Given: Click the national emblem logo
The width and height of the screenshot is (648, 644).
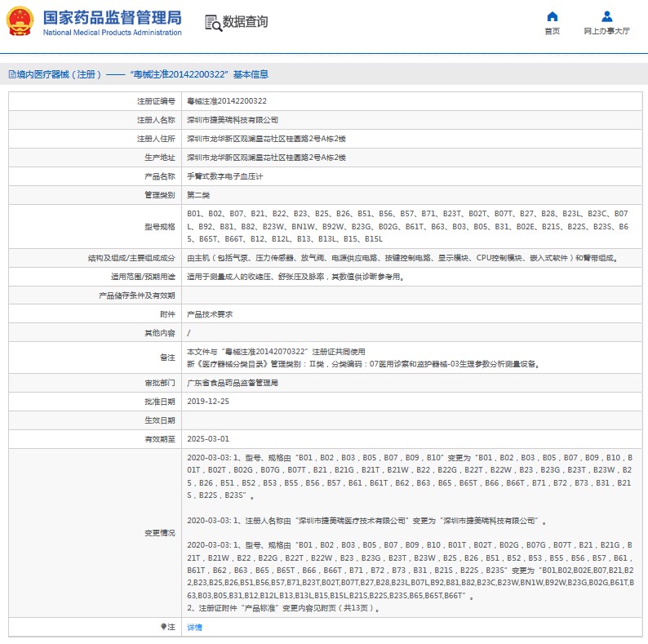Looking at the screenshot, I should pos(20,21).
